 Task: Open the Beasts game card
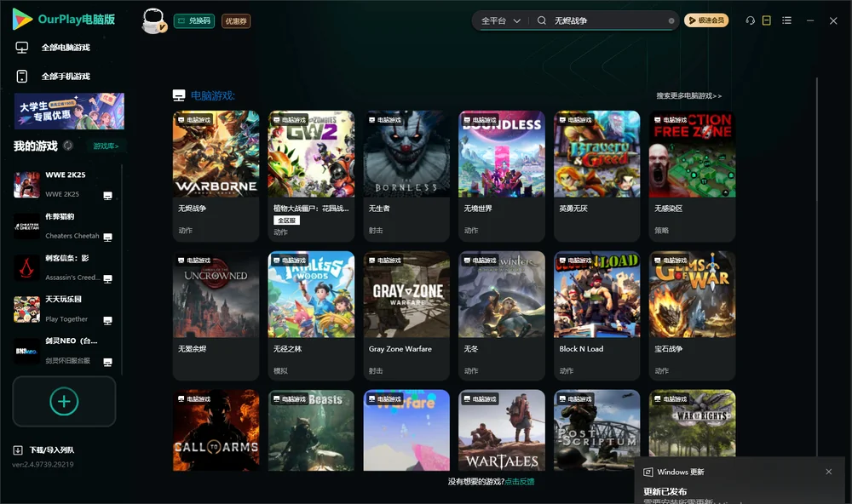click(311, 430)
